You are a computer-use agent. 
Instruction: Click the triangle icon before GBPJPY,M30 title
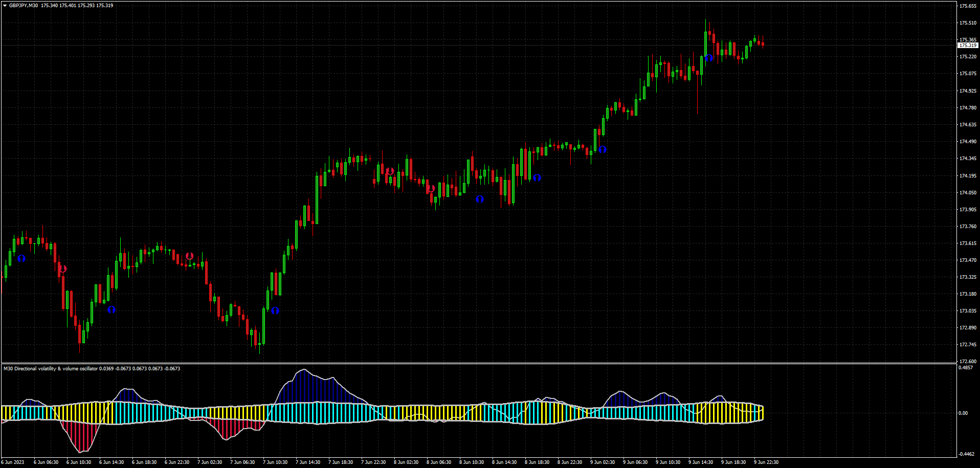point(5,6)
